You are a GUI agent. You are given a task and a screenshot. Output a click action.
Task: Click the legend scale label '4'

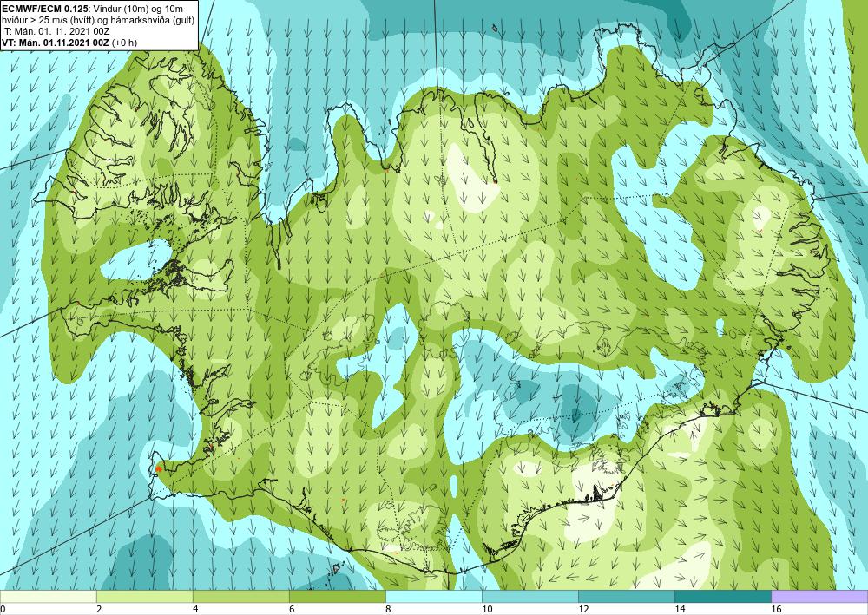[195, 609]
